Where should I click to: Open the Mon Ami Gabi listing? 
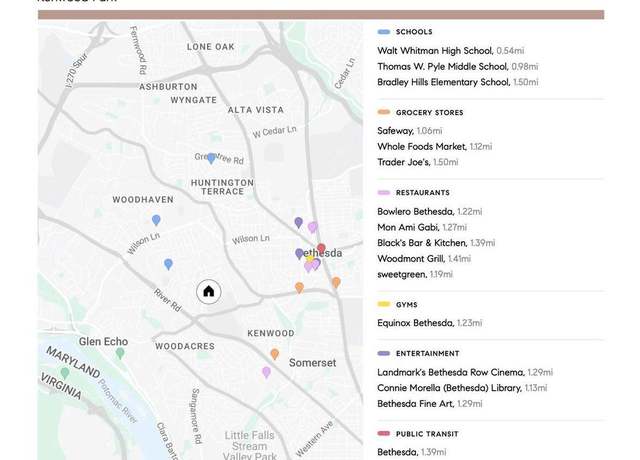coord(422,227)
